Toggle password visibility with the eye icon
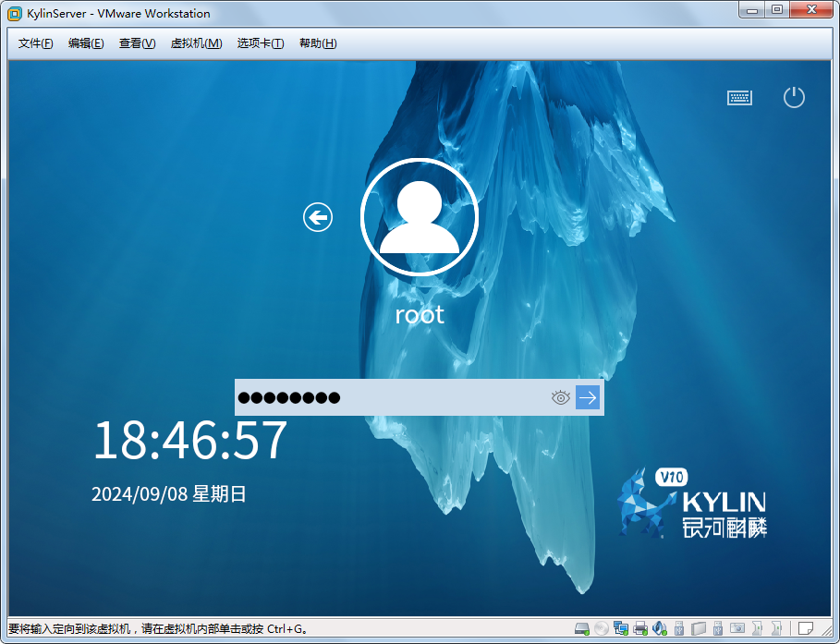This screenshot has width=840, height=644. 560,397
